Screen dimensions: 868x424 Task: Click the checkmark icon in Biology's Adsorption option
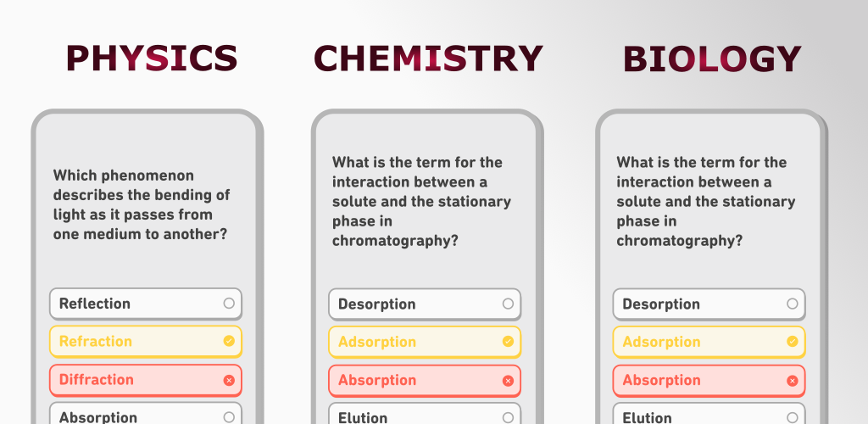(793, 342)
